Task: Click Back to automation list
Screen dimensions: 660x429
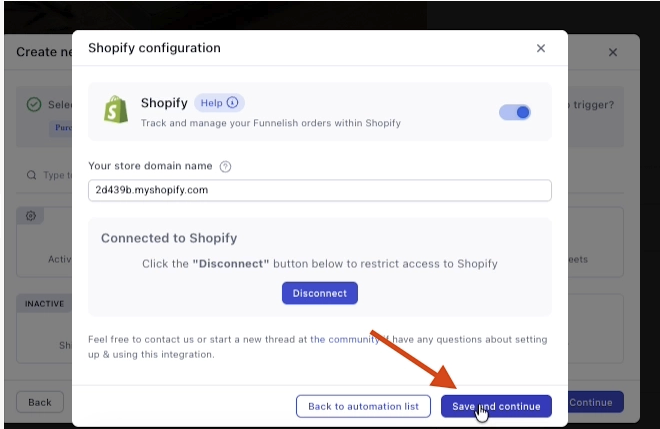Action: pos(363,406)
